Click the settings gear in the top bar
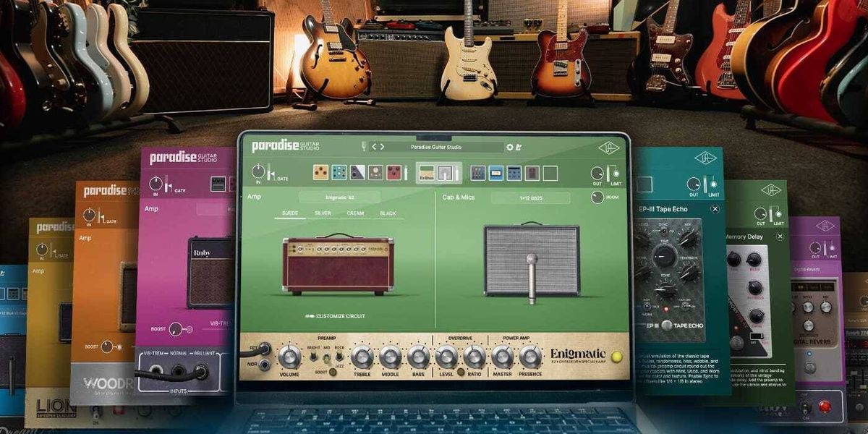Viewport: 868px width, 434px height. (x=511, y=146)
